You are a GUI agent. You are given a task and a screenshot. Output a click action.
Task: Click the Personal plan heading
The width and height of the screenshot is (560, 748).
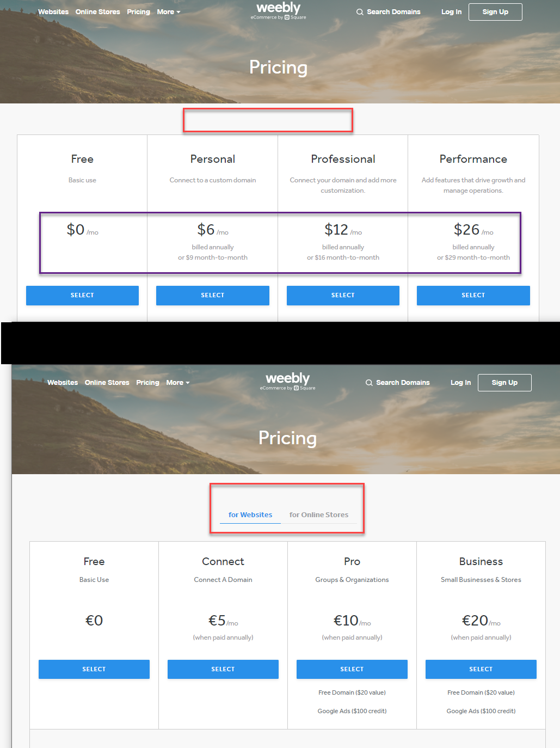point(213,159)
